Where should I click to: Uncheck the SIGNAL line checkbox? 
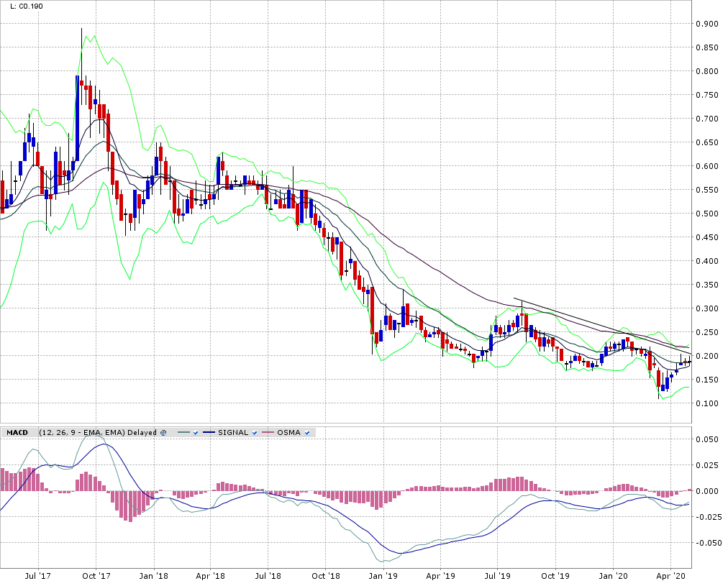[x=255, y=432]
